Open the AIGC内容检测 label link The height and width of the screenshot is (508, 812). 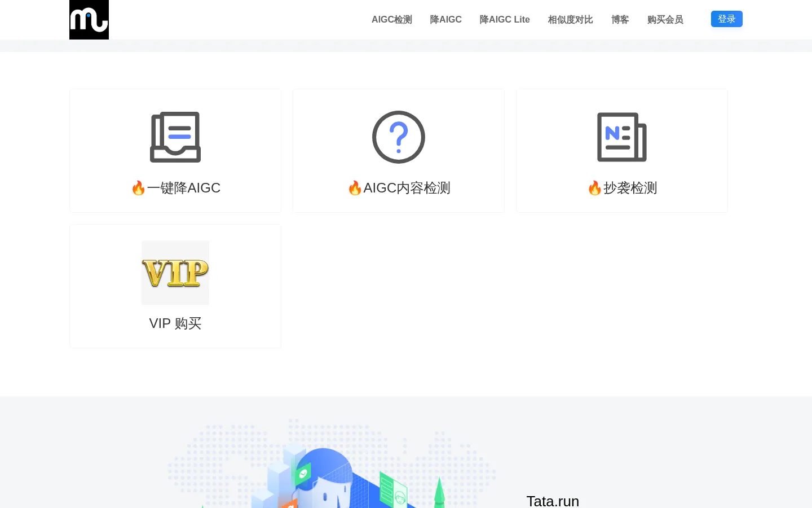[x=399, y=188]
